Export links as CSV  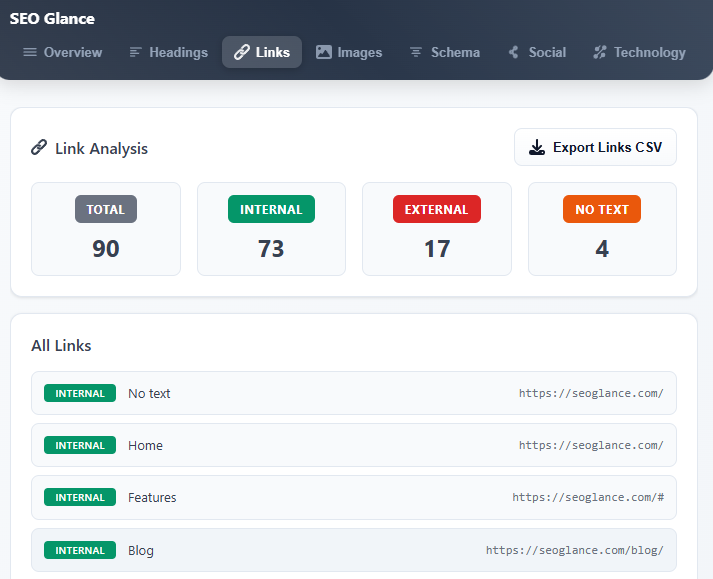[x=595, y=147]
